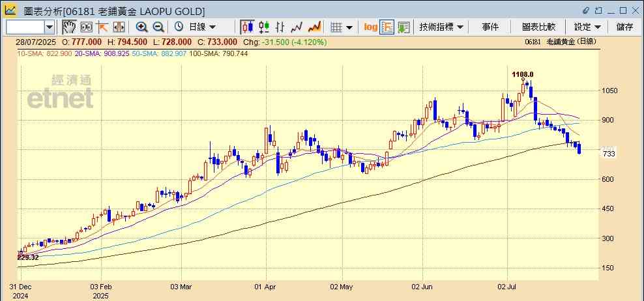Click the 圖表比較 button
Screen dimensions: 644x301
tap(538, 27)
